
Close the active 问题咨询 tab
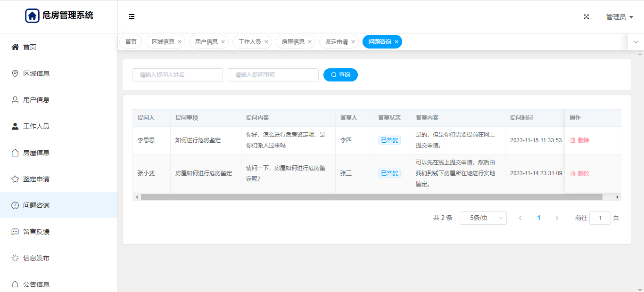[396, 42]
